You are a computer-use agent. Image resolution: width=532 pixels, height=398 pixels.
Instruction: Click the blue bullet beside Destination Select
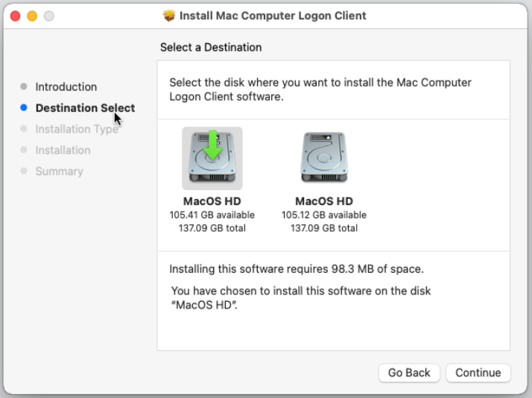point(24,108)
